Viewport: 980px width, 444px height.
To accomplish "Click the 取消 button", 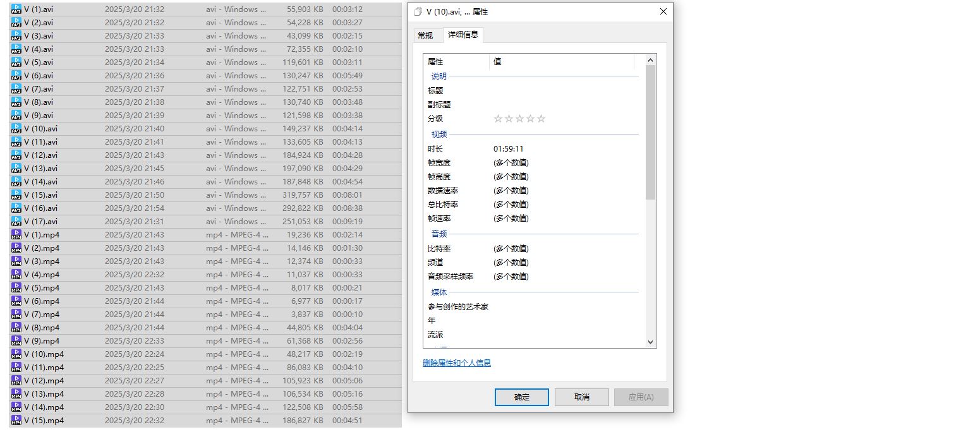I will [x=581, y=397].
